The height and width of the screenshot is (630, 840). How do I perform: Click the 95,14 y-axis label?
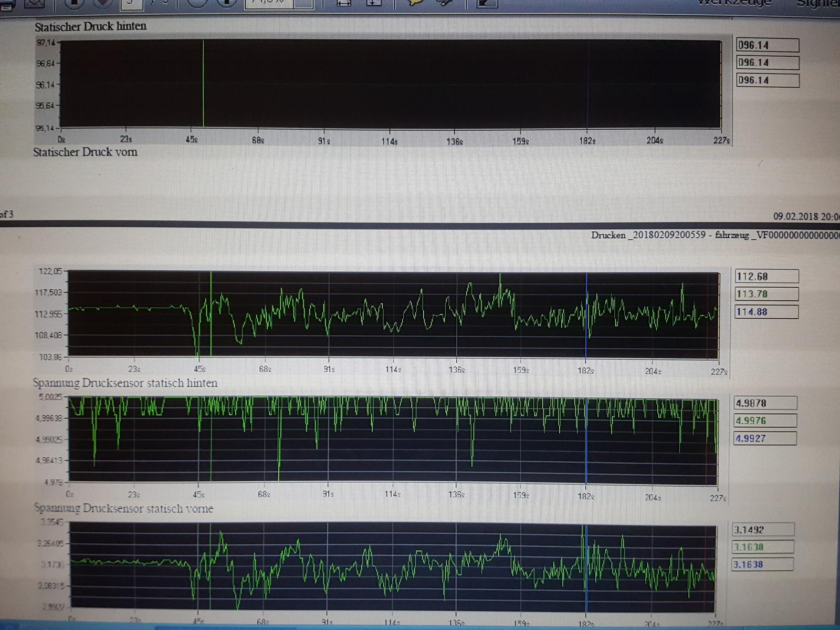point(45,128)
